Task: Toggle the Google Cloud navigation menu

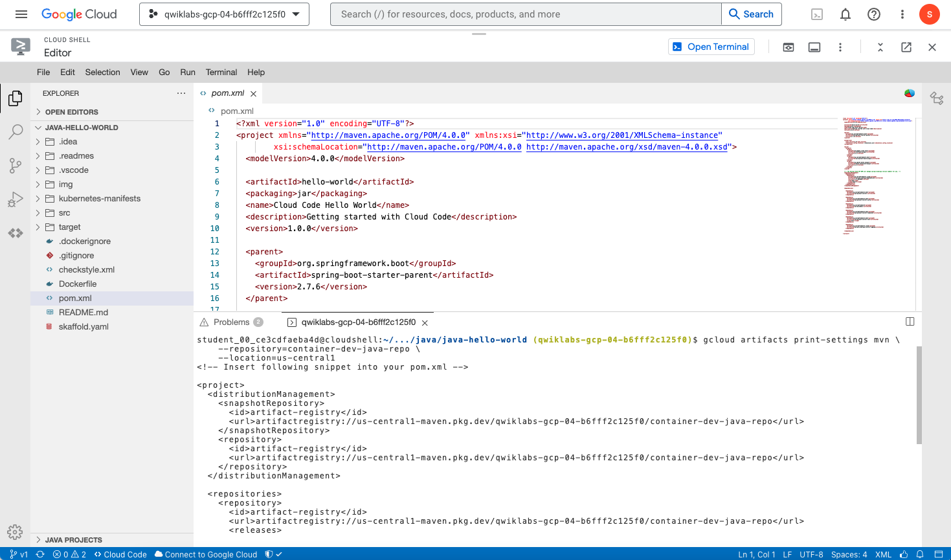Action: (x=21, y=14)
